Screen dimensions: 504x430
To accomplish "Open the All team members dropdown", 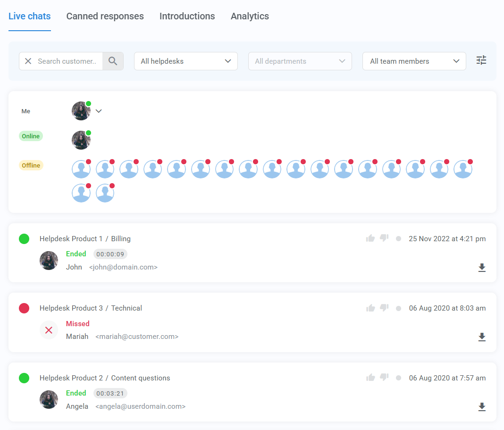I will [414, 61].
